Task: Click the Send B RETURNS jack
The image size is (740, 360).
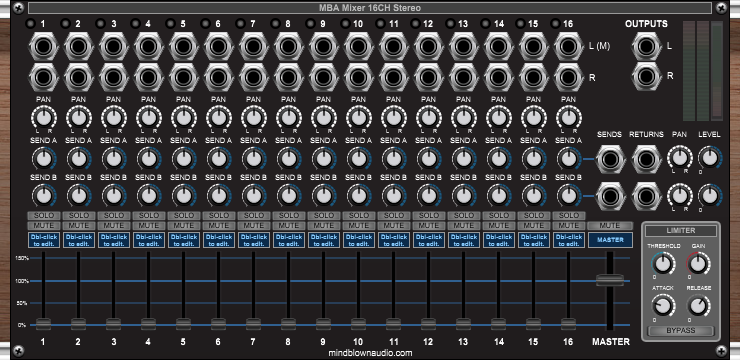Action: (647, 195)
